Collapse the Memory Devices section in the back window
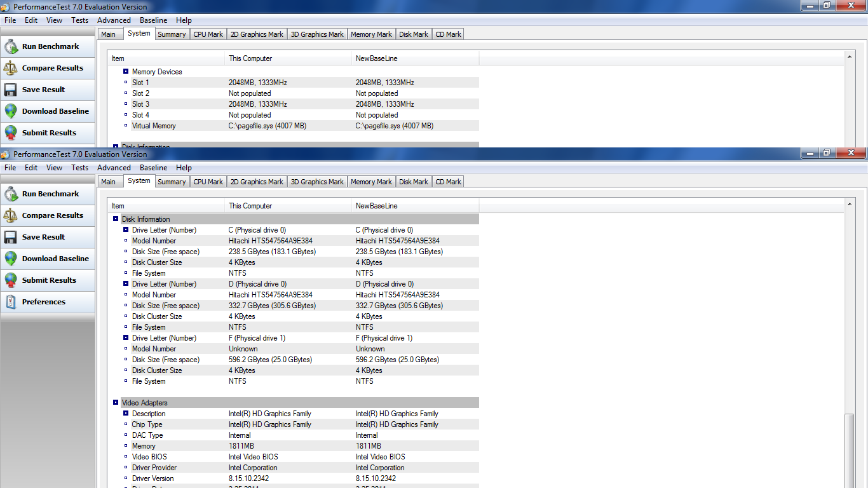This screenshot has height=488, width=868. pos(126,72)
